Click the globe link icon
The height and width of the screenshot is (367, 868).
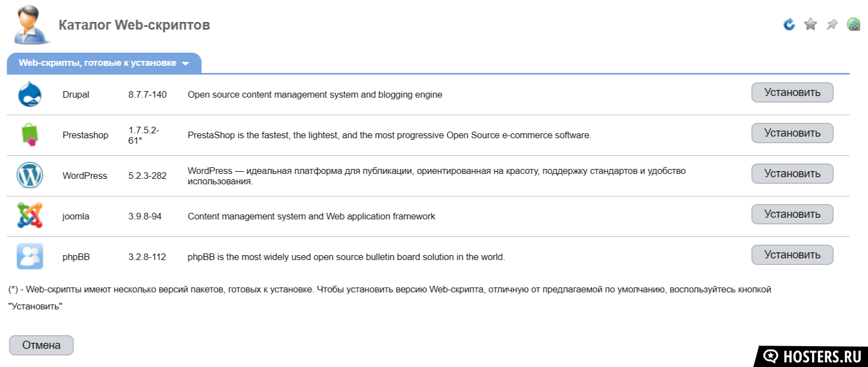point(853,24)
